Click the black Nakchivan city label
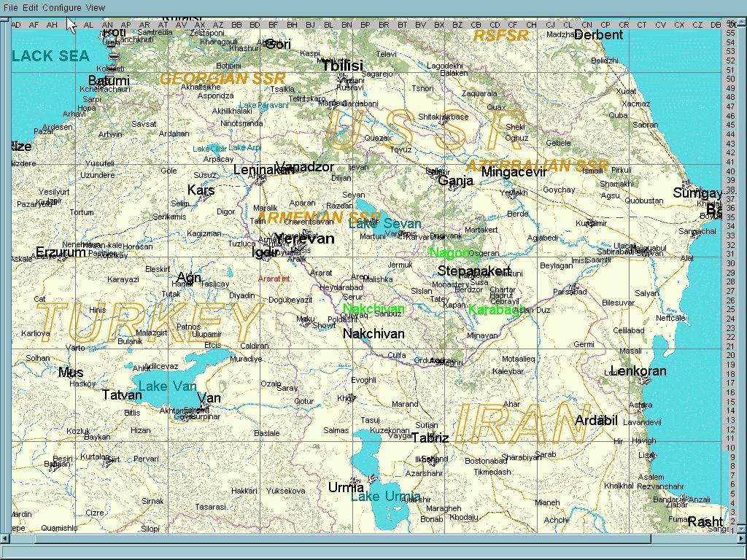The image size is (747, 560). [x=373, y=334]
